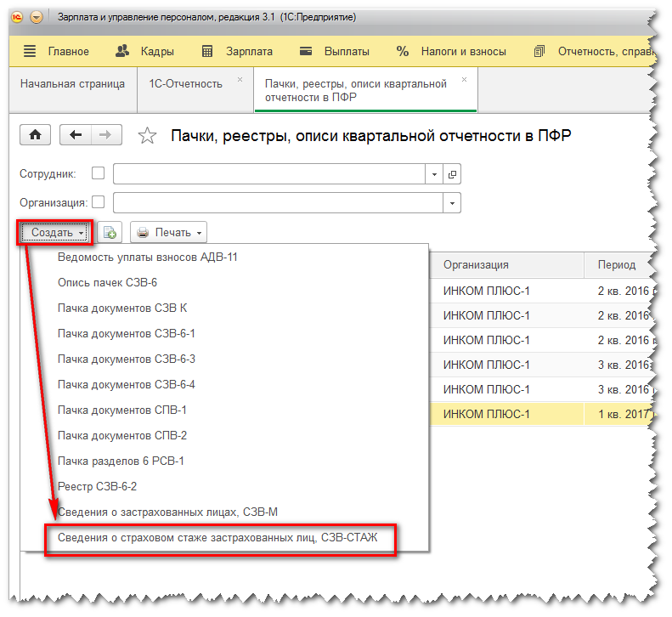Enable the Организация filter checkbox
The width and height of the screenshot is (672, 617).
pyautogui.click(x=99, y=202)
